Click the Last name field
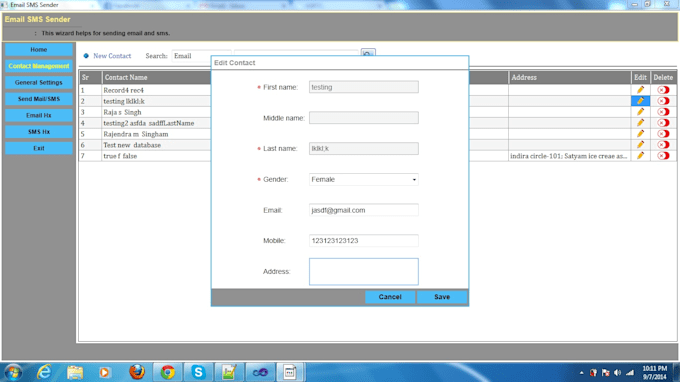 pos(363,148)
